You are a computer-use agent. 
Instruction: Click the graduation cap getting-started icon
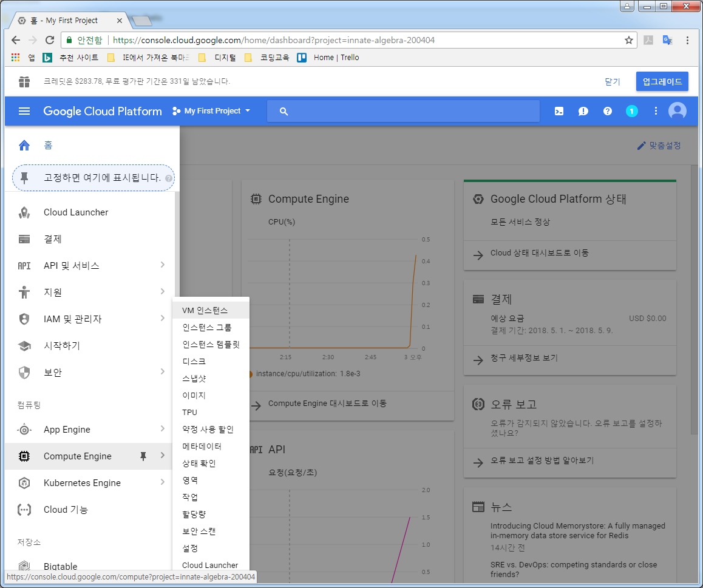tap(24, 345)
